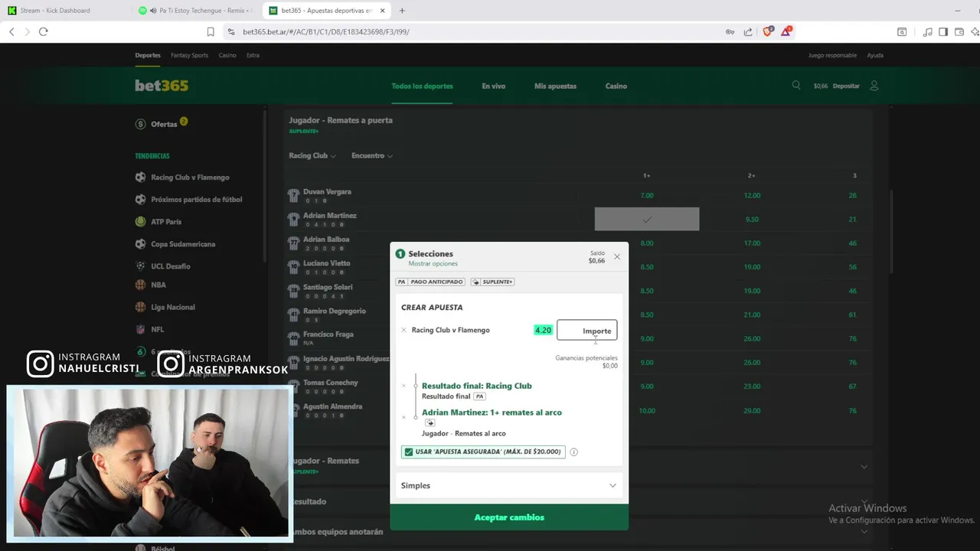The height and width of the screenshot is (551, 980).
Task: Expand the Simples section
Action: point(509,485)
